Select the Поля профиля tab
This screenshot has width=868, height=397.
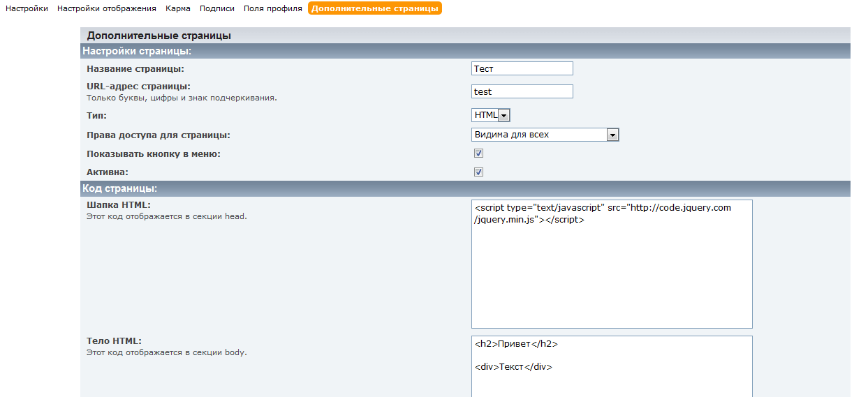pos(272,9)
